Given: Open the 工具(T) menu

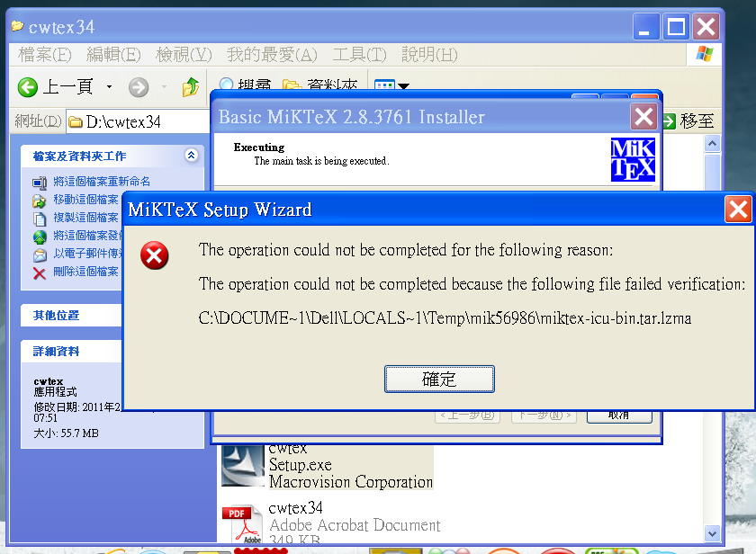Looking at the screenshot, I should tap(360, 55).
